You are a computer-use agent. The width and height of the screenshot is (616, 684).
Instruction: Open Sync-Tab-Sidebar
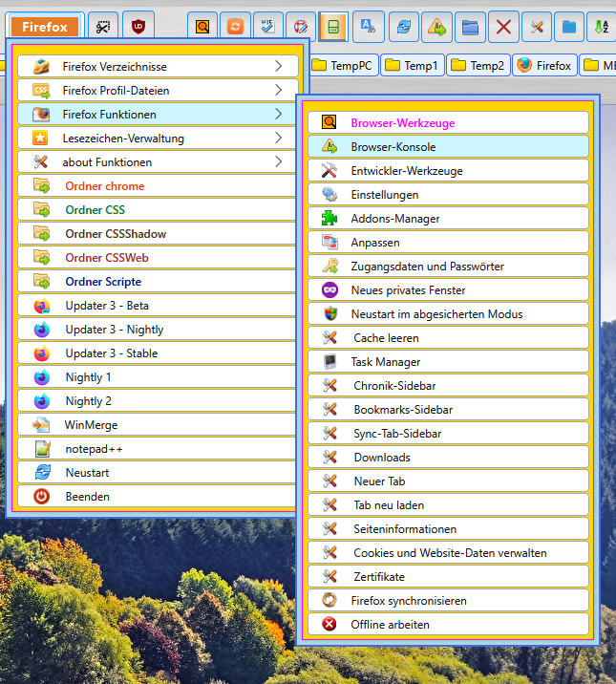[448, 434]
